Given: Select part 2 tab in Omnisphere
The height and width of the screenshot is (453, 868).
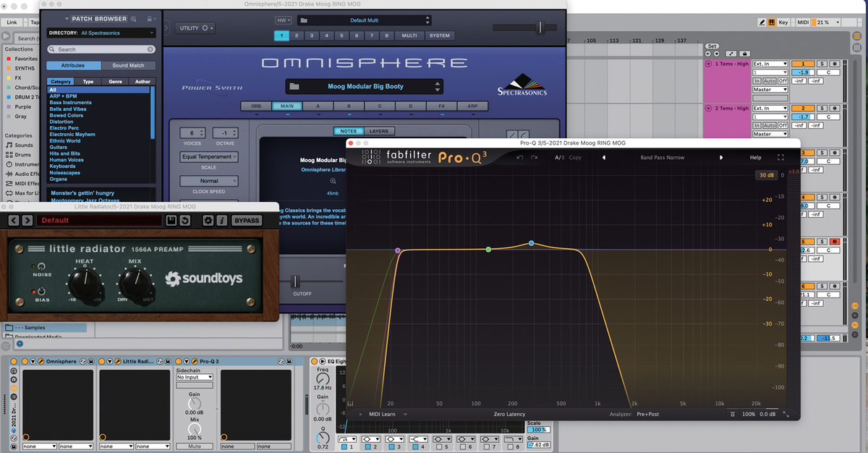Looking at the screenshot, I should [x=297, y=35].
